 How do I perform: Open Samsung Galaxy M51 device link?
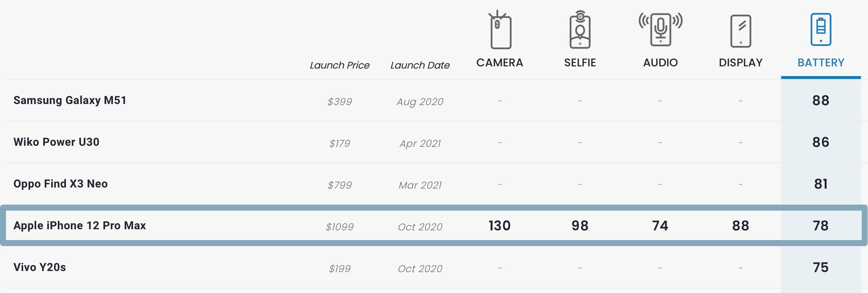(x=70, y=100)
